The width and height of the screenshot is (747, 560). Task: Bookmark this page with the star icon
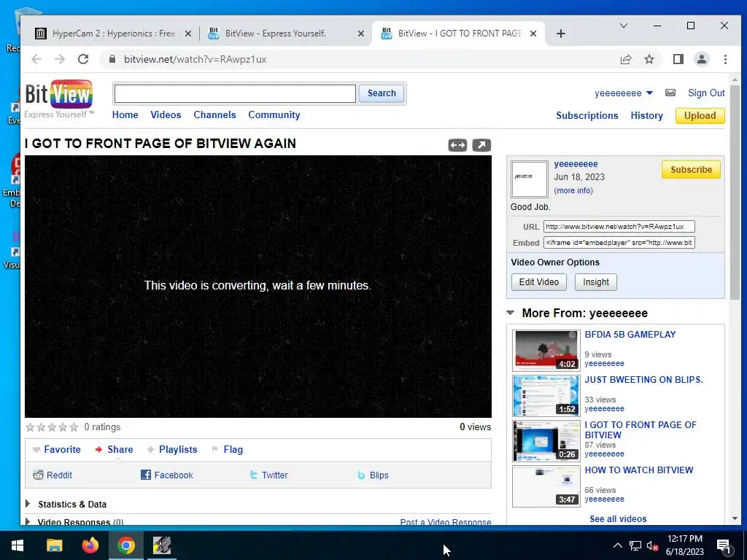tap(649, 60)
